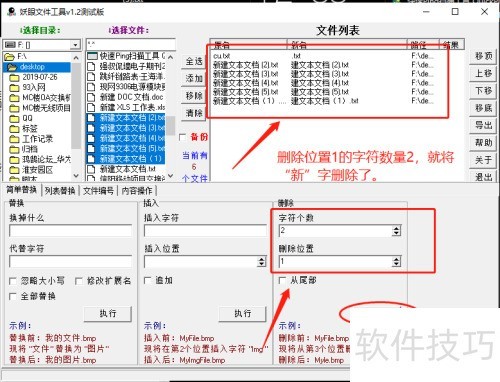Click the folder icon beside MC楼无线项目
The width and height of the screenshot is (500, 382).
click(x=14, y=108)
